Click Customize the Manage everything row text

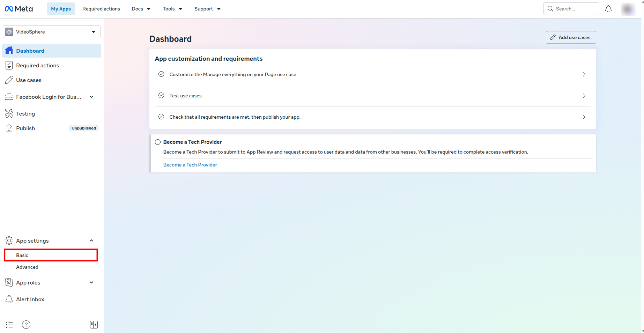click(x=233, y=74)
